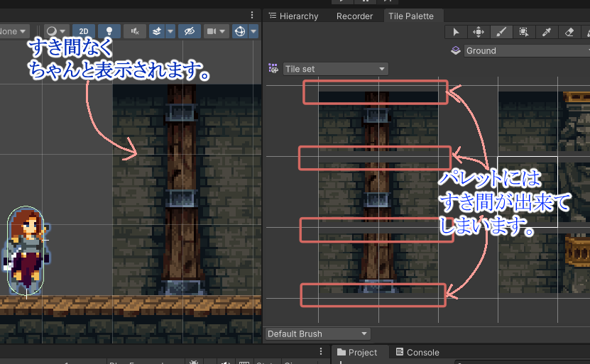Screen dimensions: 590x364
Task: Click the Console tab's log icon
Action: tap(400, 352)
